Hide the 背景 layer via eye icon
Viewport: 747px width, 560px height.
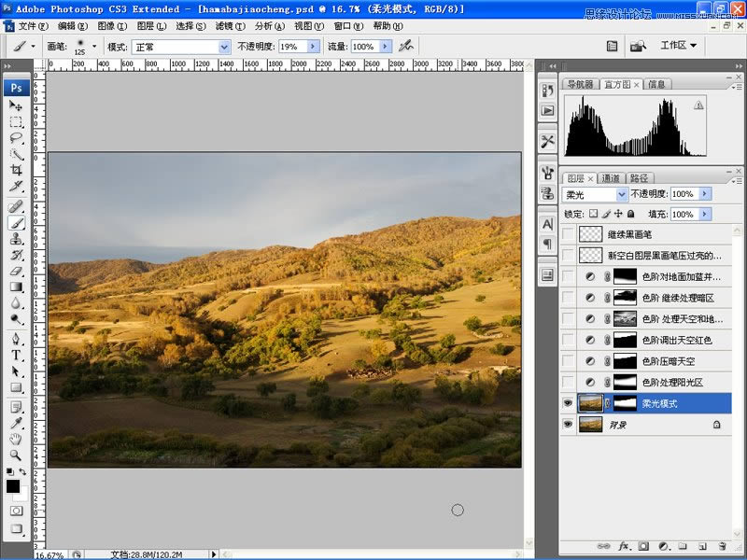pos(569,424)
